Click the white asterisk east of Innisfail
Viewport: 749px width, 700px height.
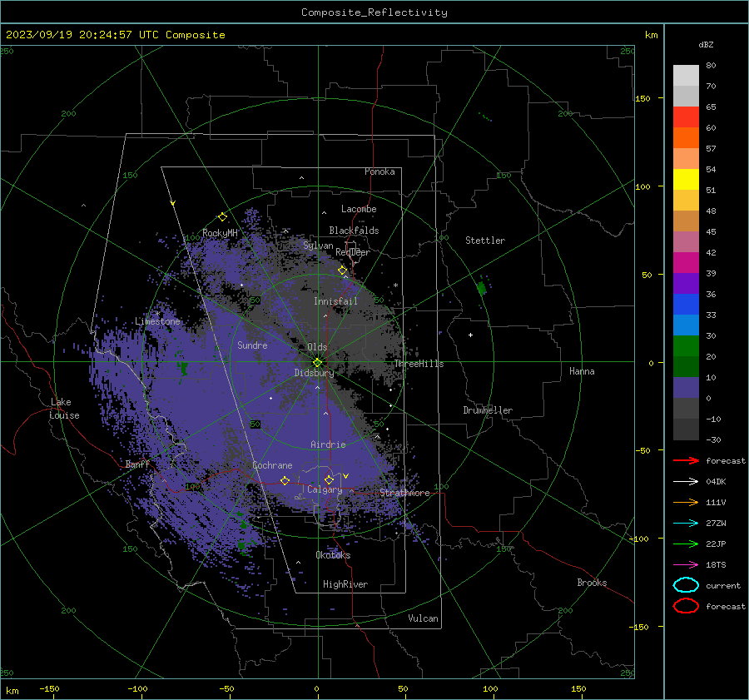[x=395, y=285]
